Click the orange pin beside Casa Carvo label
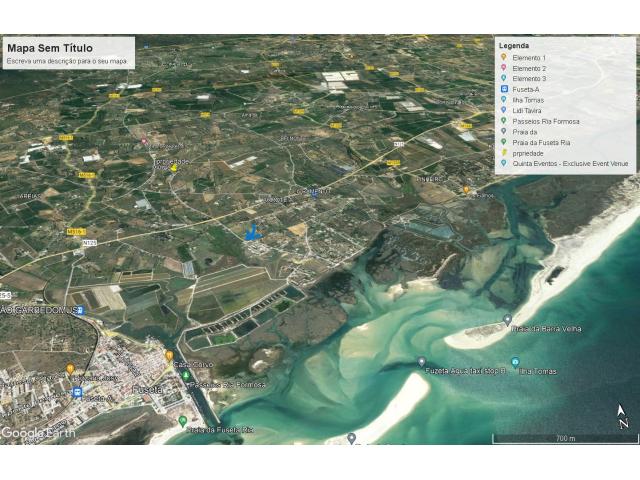The width and height of the screenshot is (640, 480). [169, 356]
